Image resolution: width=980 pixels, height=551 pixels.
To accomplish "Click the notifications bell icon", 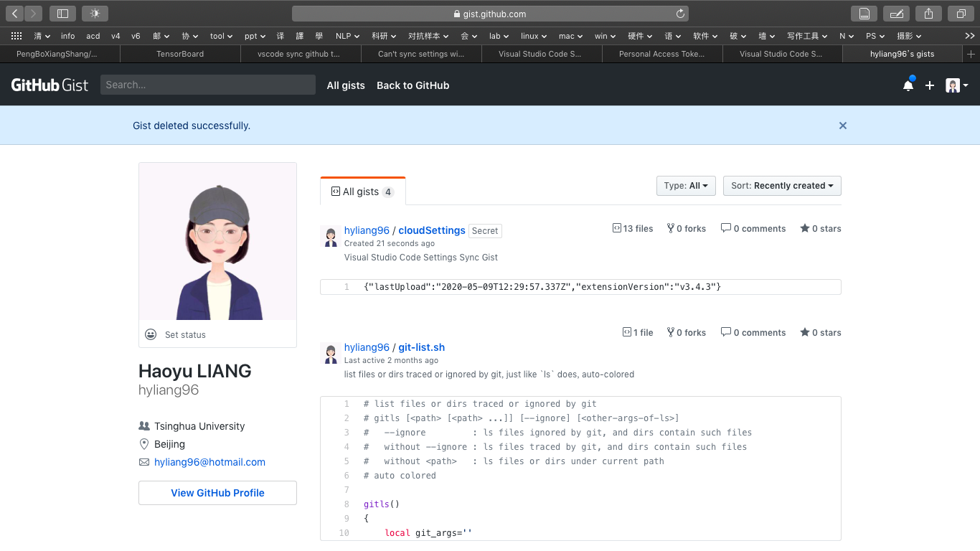I will (x=908, y=85).
